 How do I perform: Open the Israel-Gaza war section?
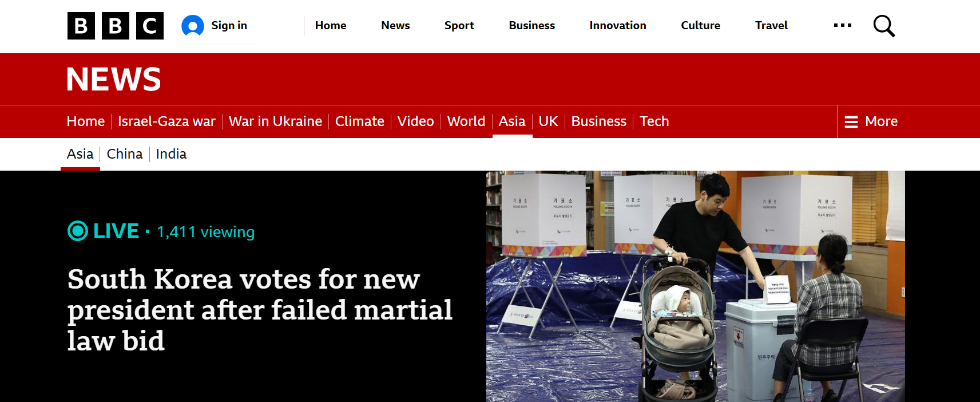point(166,121)
